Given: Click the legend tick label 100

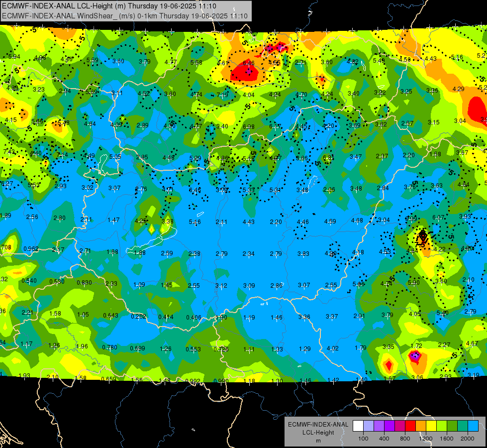Looking at the screenshot, I should pyautogui.click(x=363, y=439).
